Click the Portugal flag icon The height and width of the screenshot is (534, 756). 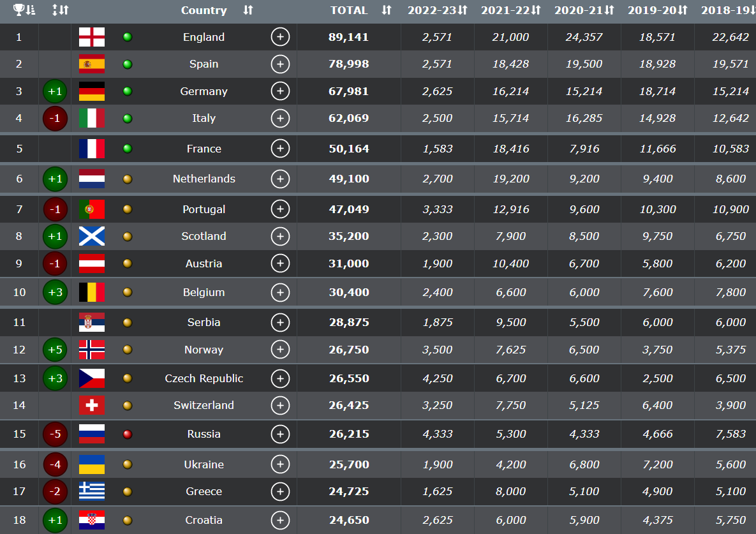[x=91, y=209]
